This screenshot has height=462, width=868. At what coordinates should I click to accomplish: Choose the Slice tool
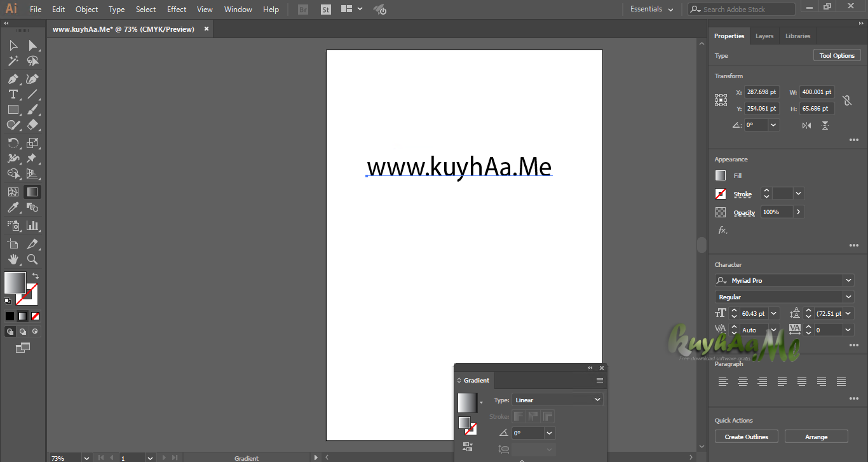(32, 244)
